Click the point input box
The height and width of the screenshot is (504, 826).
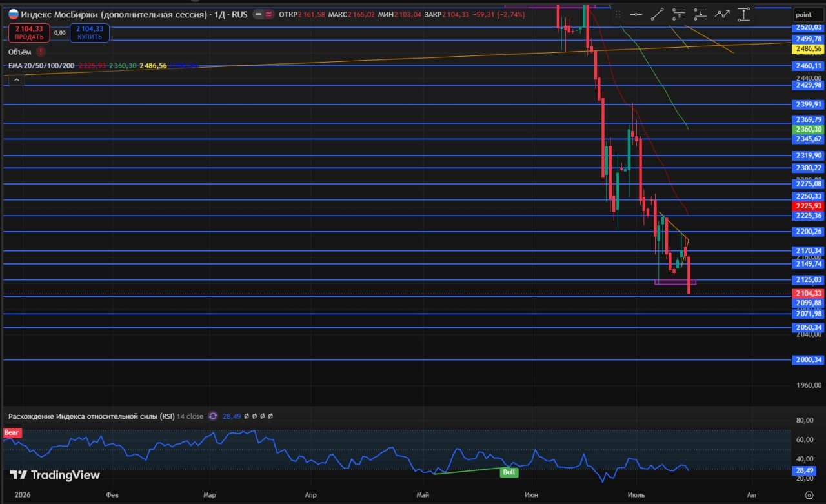click(808, 14)
